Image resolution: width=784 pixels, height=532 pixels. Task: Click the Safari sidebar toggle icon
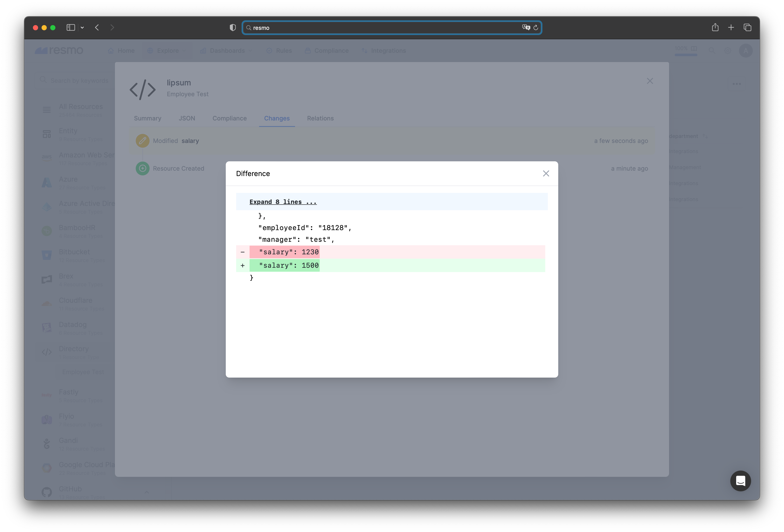[71, 28]
